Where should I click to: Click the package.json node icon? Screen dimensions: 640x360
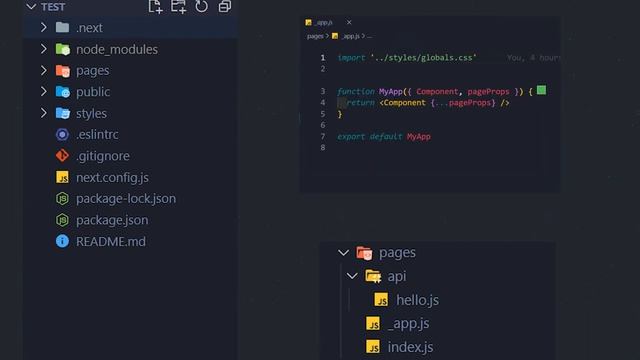(62, 220)
